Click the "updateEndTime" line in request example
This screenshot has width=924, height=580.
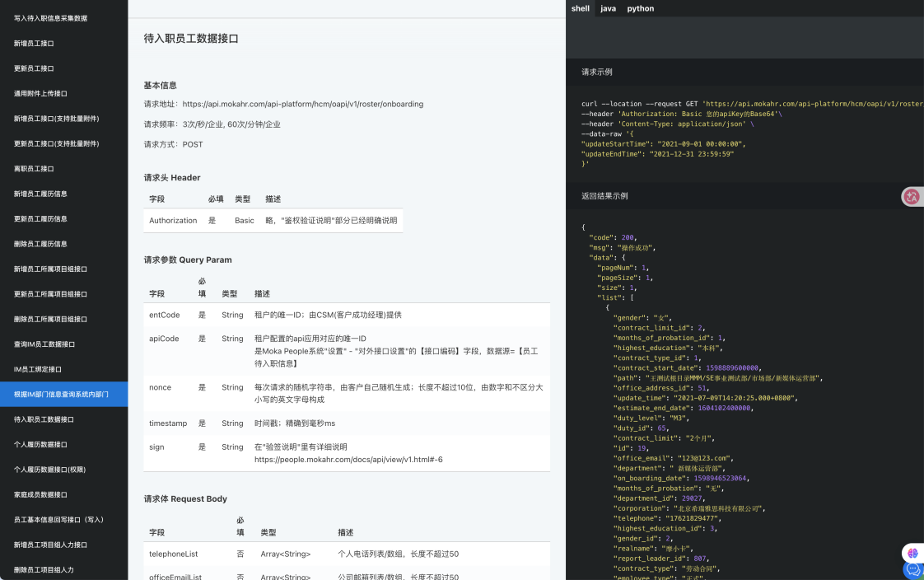click(x=658, y=154)
